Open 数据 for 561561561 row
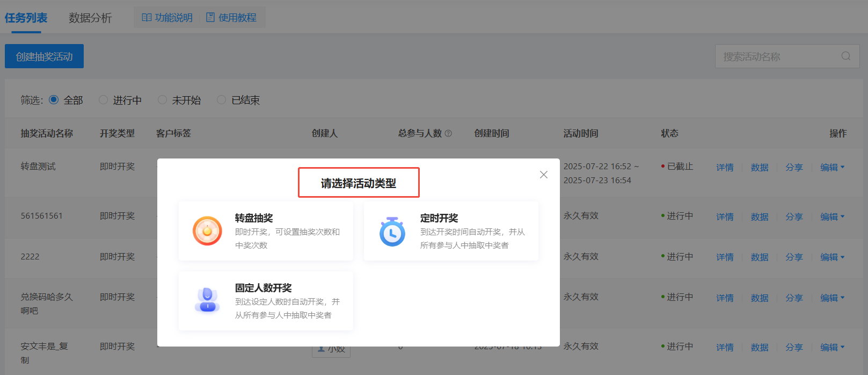868x375 pixels. [x=760, y=217]
